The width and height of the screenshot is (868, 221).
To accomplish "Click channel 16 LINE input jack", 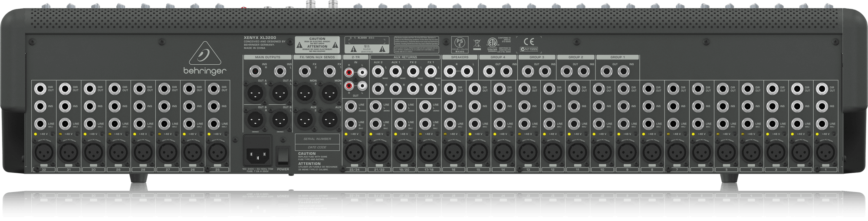I will click(x=449, y=124).
